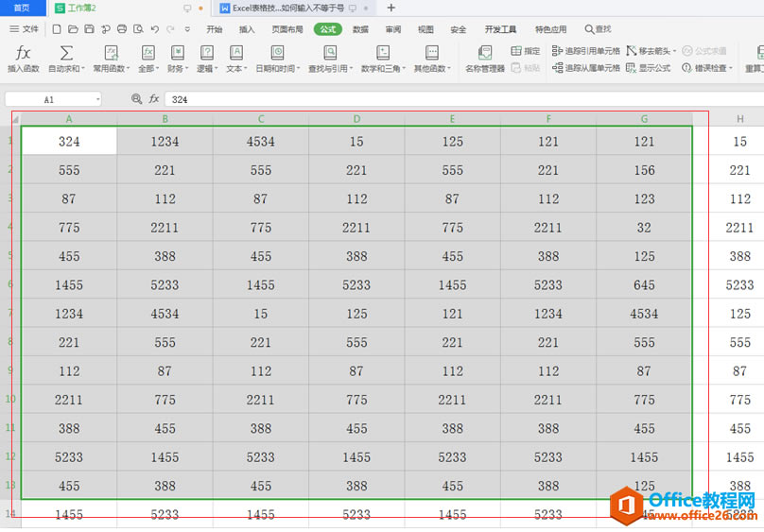Toggle 显示公式 show formulas

(632, 68)
